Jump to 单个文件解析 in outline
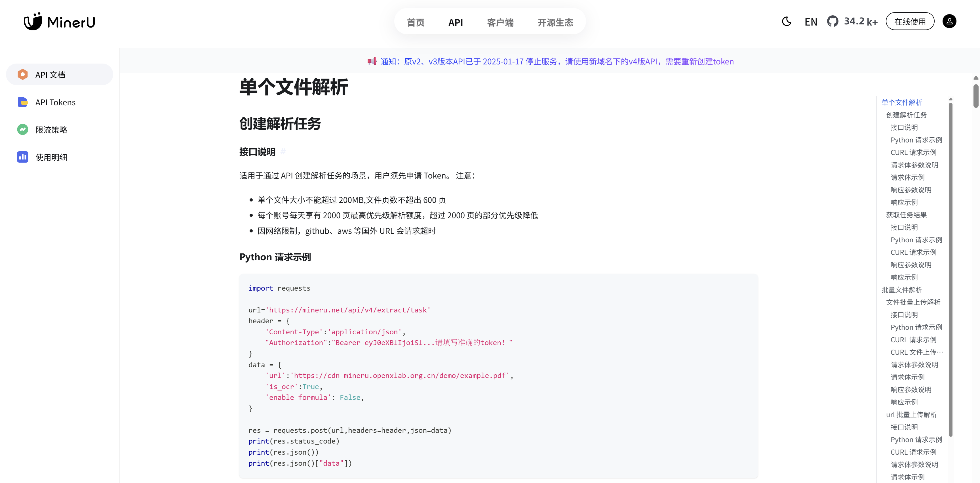The height and width of the screenshot is (483, 980). [x=902, y=102]
